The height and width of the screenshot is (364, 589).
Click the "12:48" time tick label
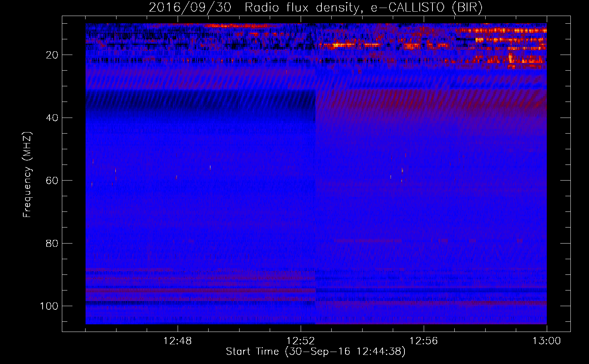[x=178, y=341]
